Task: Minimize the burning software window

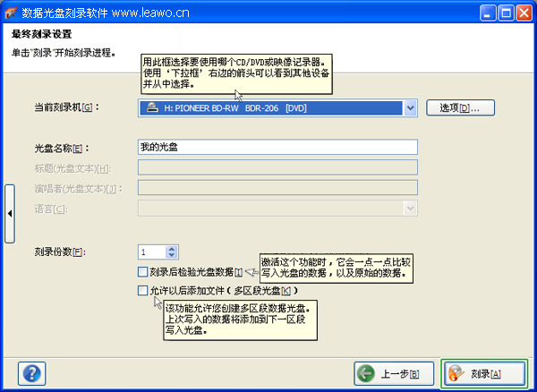Action: tap(488, 13)
